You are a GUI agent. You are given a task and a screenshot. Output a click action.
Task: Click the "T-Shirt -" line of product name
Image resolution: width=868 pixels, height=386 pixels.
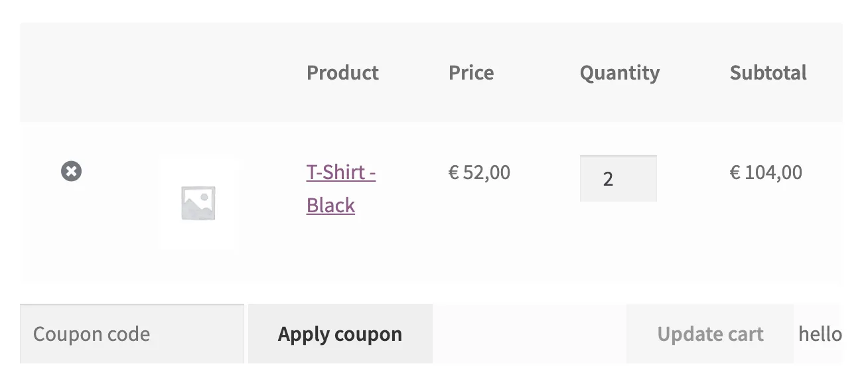340,173
